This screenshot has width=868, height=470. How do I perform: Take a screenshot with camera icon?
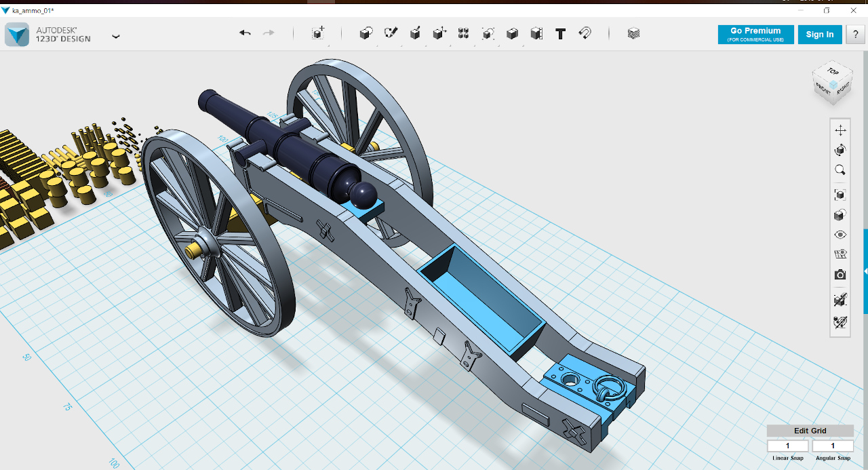coord(840,275)
